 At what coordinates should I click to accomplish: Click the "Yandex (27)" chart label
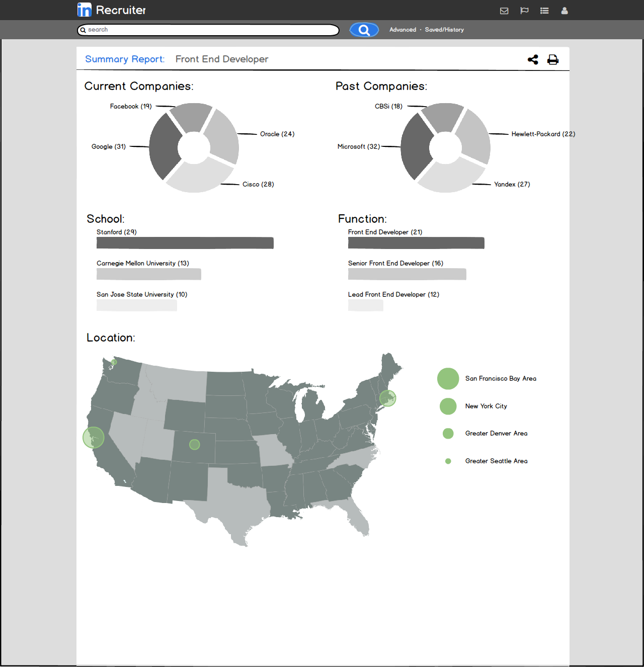512,185
